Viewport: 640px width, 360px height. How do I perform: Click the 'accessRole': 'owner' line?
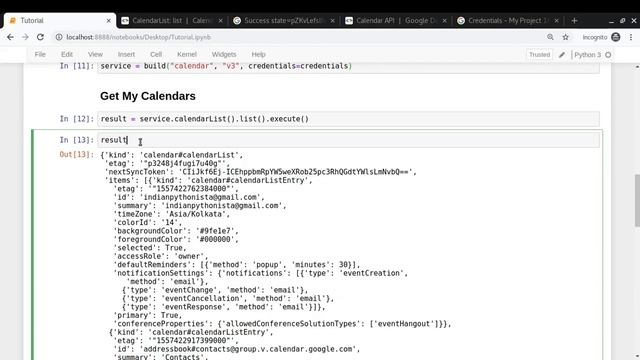(161, 256)
